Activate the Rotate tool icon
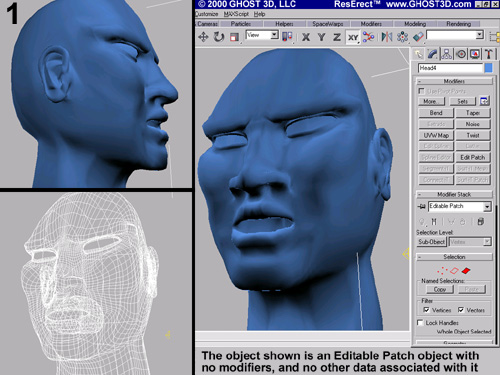The width and height of the screenshot is (500, 375). pos(219,37)
